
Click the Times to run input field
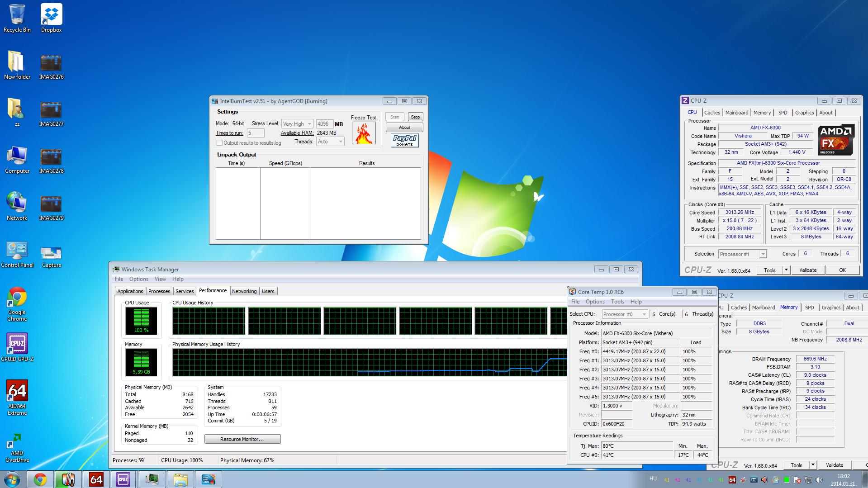[x=256, y=133]
